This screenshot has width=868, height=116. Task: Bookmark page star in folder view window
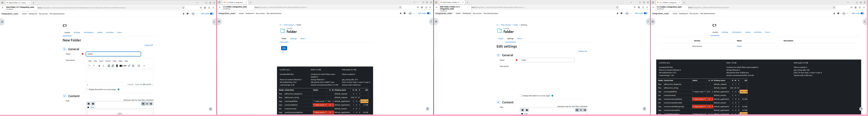[400, 7]
